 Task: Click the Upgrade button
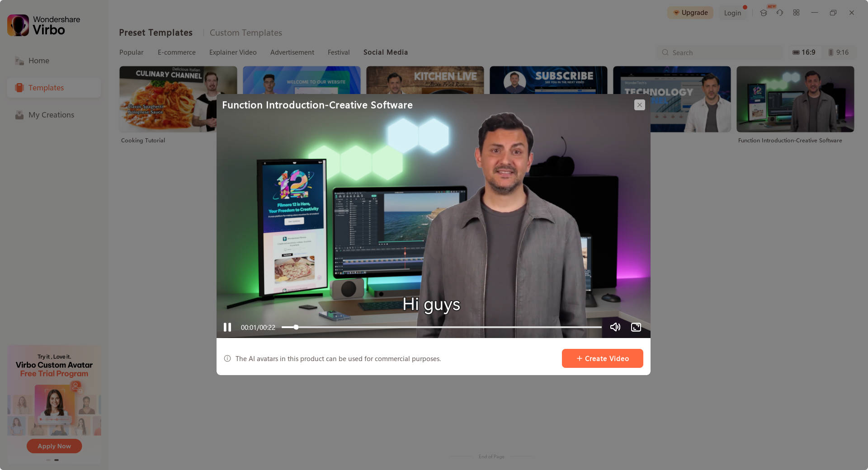[690, 13]
